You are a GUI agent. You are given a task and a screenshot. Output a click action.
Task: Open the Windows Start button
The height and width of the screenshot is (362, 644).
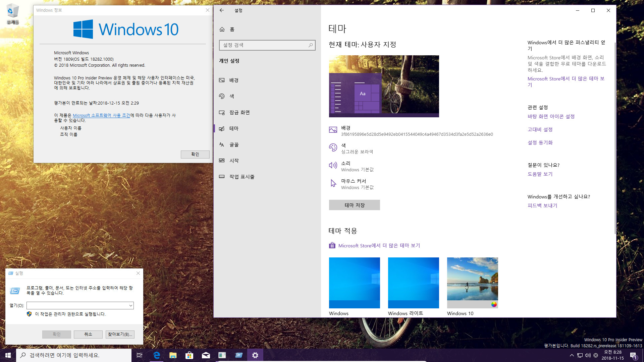(x=8, y=355)
